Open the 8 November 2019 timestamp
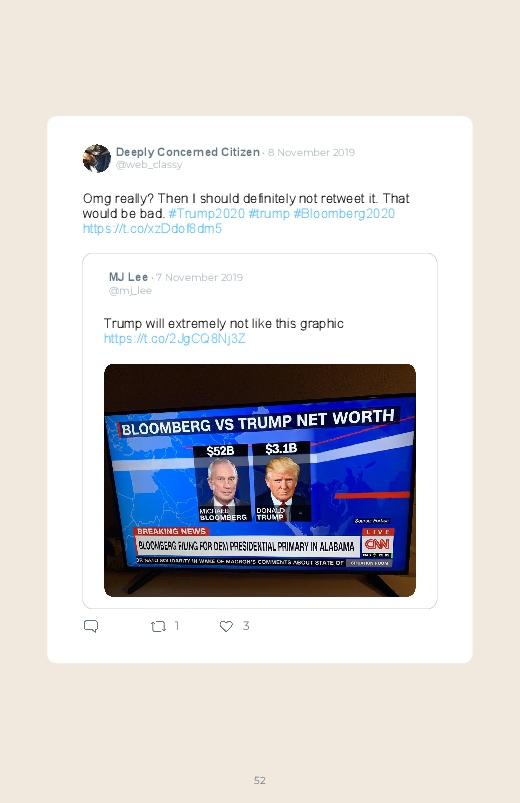This screenshot has height=803, width=520. [x=311, y=153]
